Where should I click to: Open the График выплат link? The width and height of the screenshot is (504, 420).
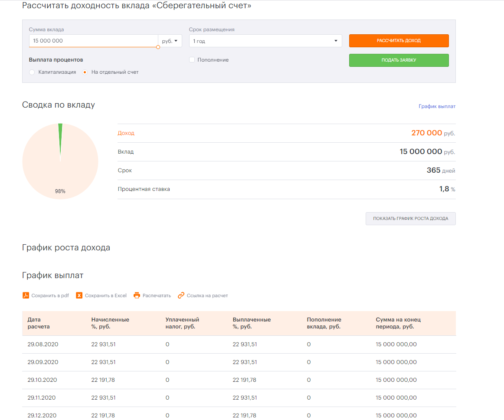click(437, 106)
